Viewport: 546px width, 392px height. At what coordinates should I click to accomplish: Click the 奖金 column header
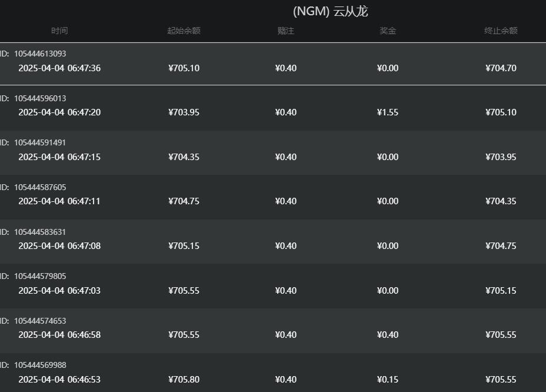[x=388, y=31]
